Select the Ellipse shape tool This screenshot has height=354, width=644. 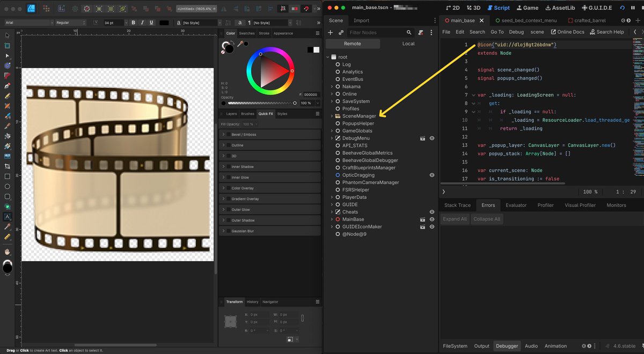pos(7,187)
